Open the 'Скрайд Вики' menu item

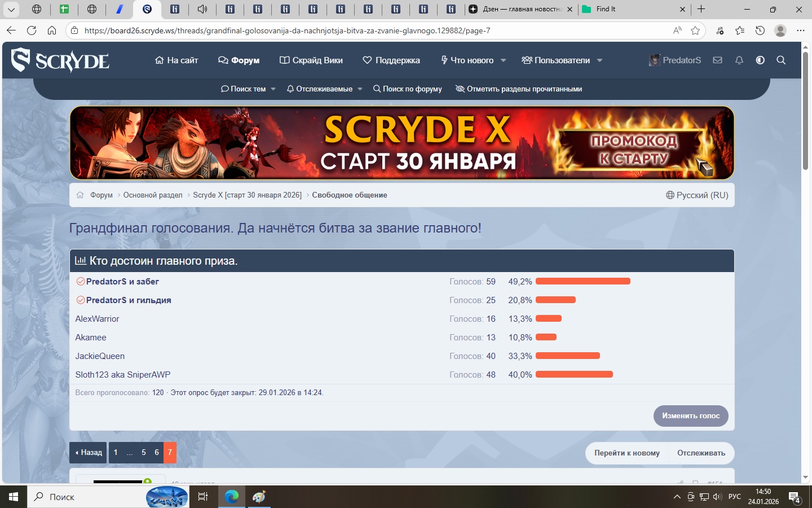click(x=311, y=60)
